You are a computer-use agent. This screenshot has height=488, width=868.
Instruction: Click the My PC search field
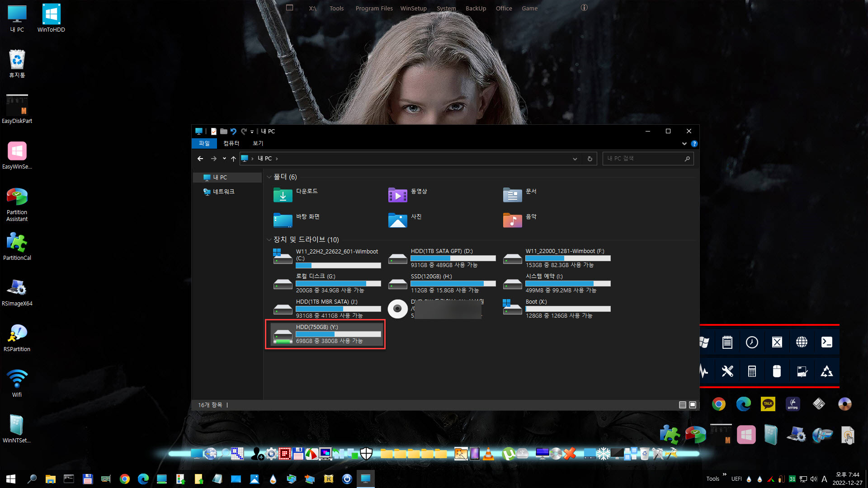tap(647, 159)
